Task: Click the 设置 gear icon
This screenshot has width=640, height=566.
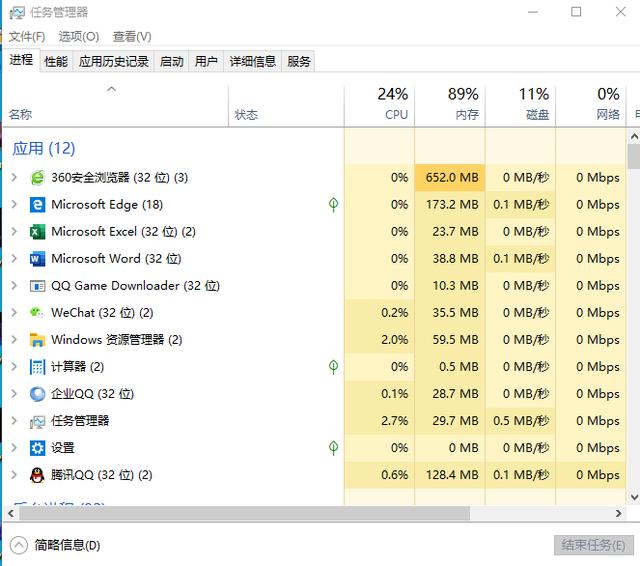Action: tap(37, 448)
